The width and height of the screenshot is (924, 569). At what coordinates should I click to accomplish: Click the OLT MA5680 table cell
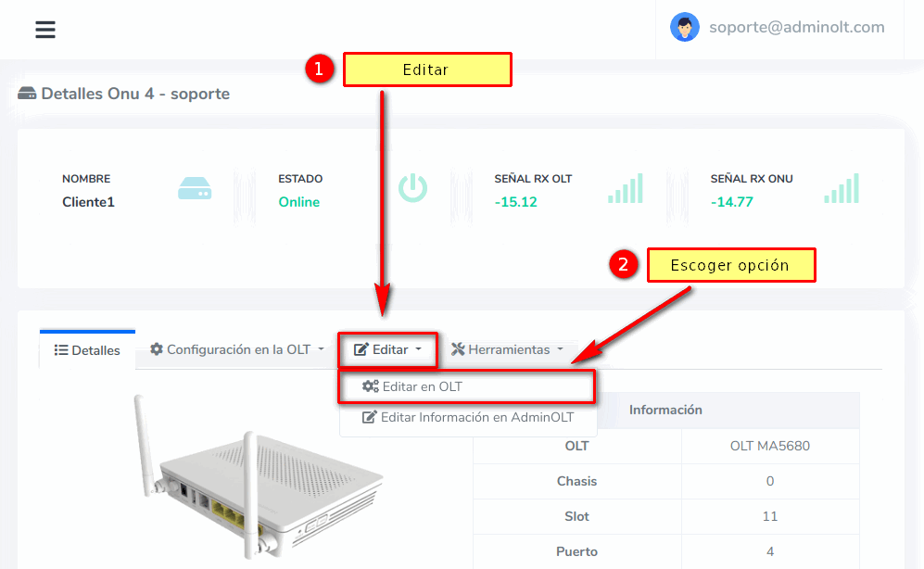coord(769,446)
